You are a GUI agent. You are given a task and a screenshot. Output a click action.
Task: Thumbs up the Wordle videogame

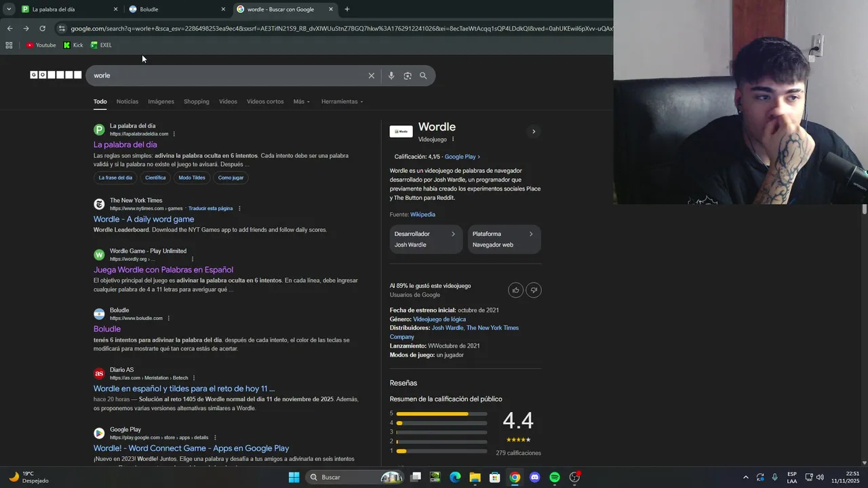click(515, 290)
